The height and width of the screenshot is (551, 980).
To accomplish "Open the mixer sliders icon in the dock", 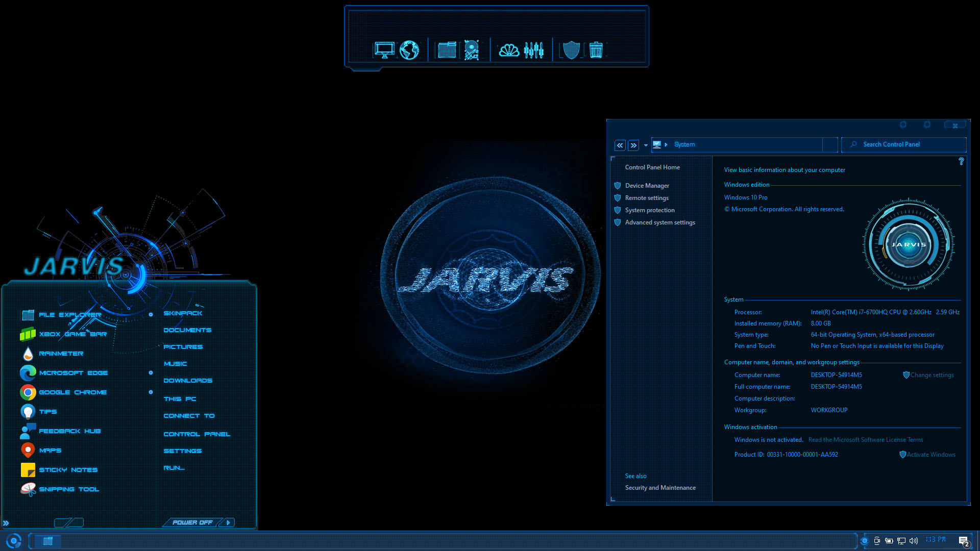I will click(x=533, y=50).
